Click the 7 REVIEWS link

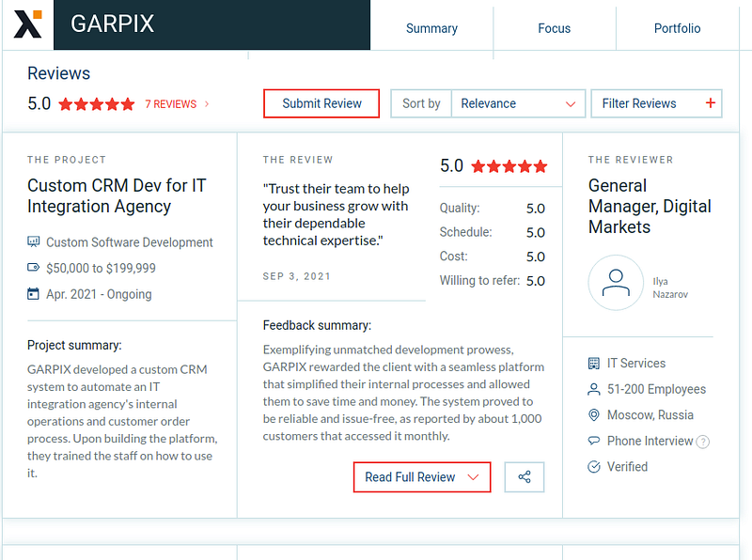(170, 104)
